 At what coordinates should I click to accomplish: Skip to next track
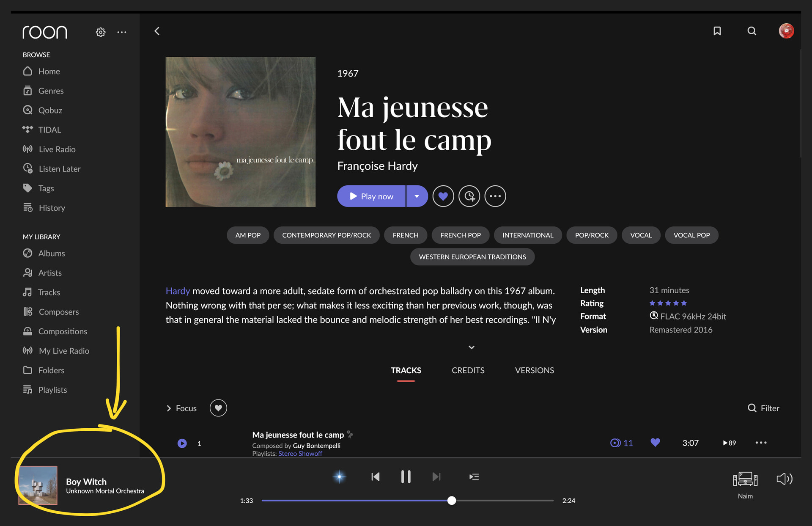(x=436, y=477)
